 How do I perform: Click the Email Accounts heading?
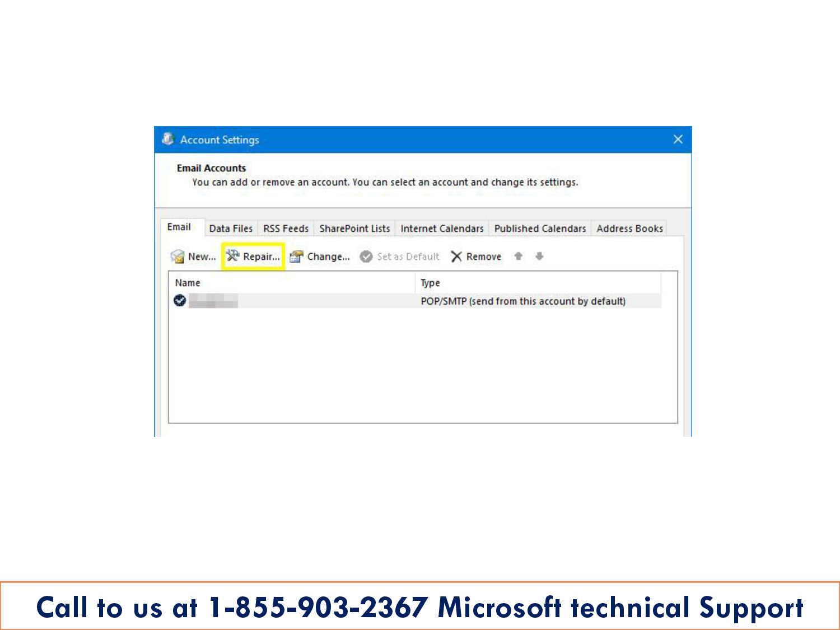[211, 168]
